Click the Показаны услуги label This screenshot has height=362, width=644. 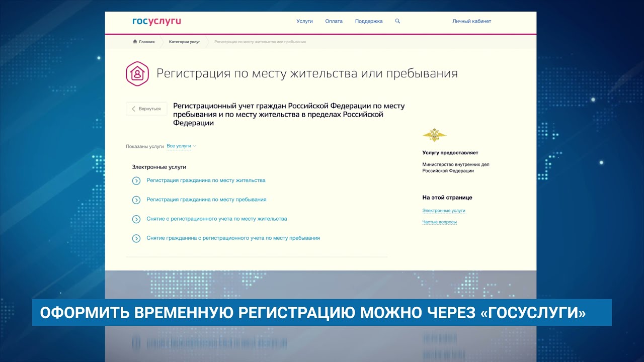[x=145, y=146]
